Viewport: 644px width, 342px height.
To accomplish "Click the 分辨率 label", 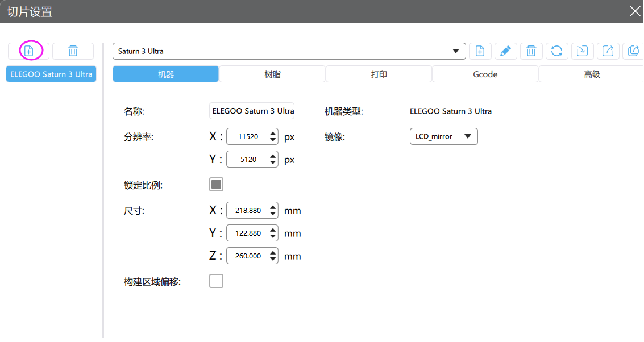I will [139, 137].
